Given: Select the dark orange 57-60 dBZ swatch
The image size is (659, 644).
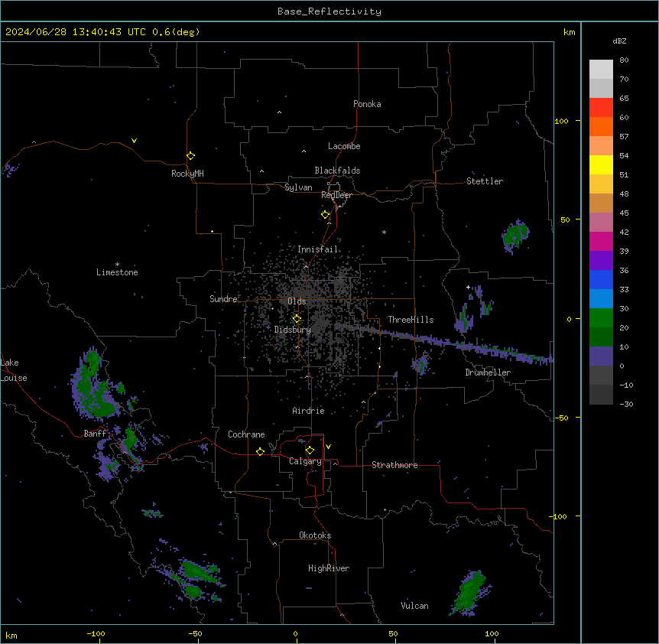Looking at the screenshot, I should pyautogui.click(x=601, y=126).
